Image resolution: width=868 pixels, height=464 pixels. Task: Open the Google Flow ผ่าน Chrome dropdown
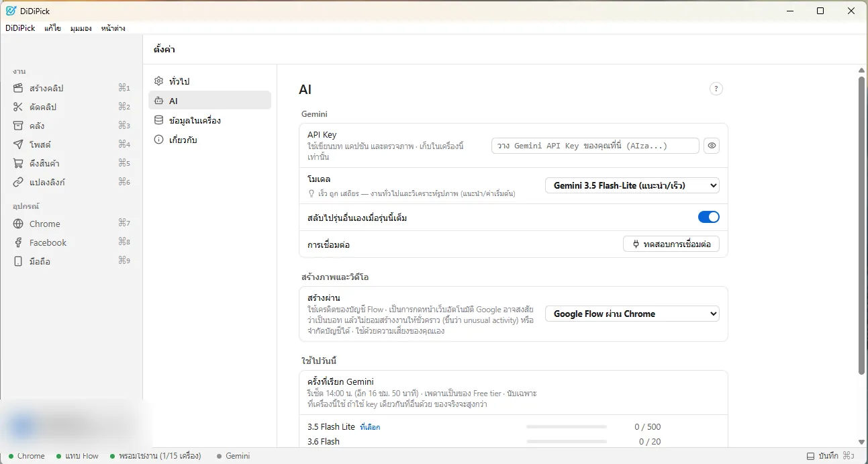(632, 314)
